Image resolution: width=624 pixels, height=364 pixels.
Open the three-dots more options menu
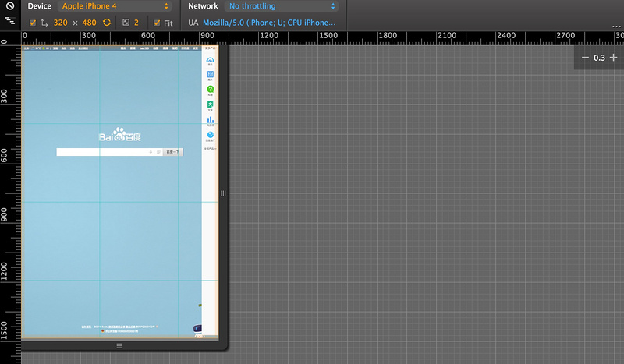[616, 27]
